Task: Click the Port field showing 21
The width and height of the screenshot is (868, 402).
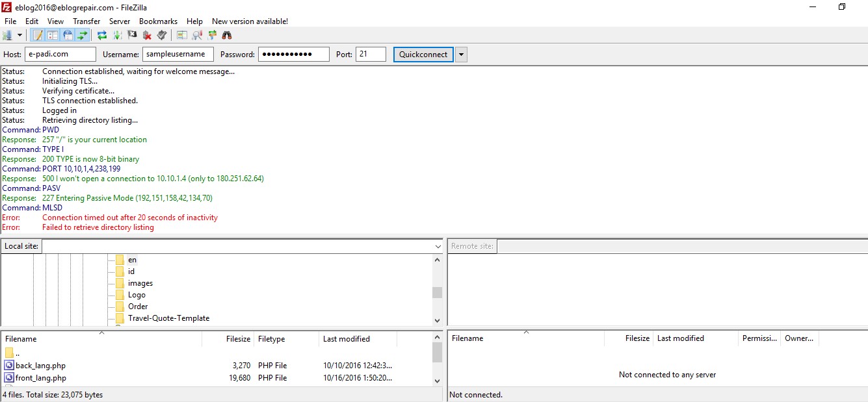Action: click(x=371, y=55)
